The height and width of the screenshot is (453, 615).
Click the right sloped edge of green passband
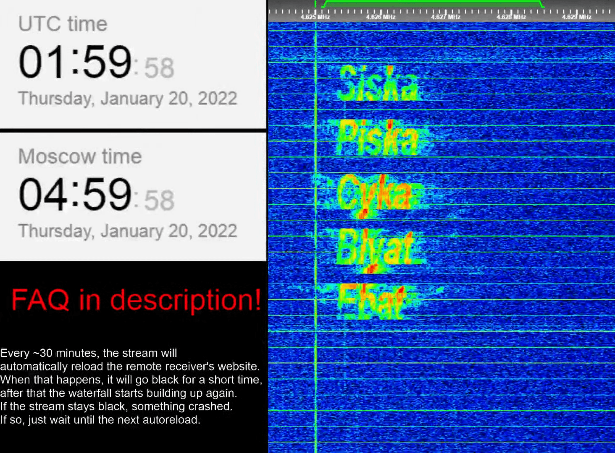(x=541, y=4)
